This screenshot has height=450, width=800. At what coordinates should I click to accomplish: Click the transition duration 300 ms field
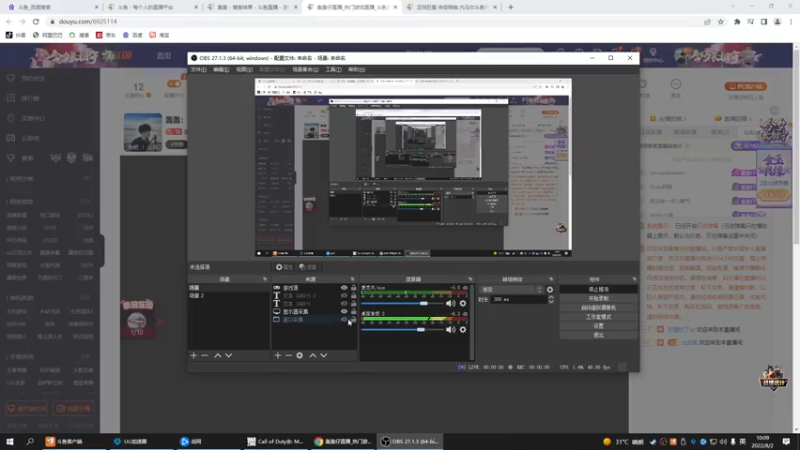[x=519, y=299]
